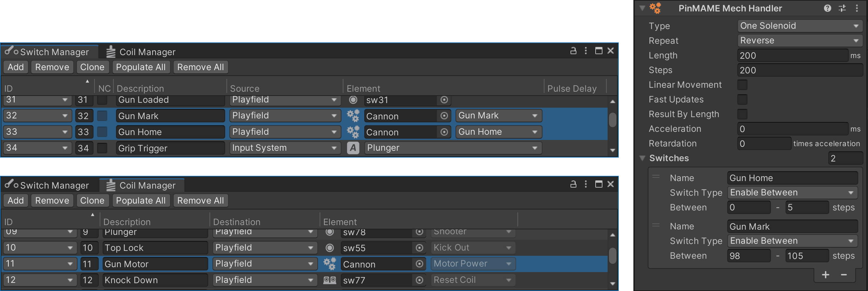Click the object picker for Gun Home Cannon
The image size is (868, 291).
[x=444, y=132]
